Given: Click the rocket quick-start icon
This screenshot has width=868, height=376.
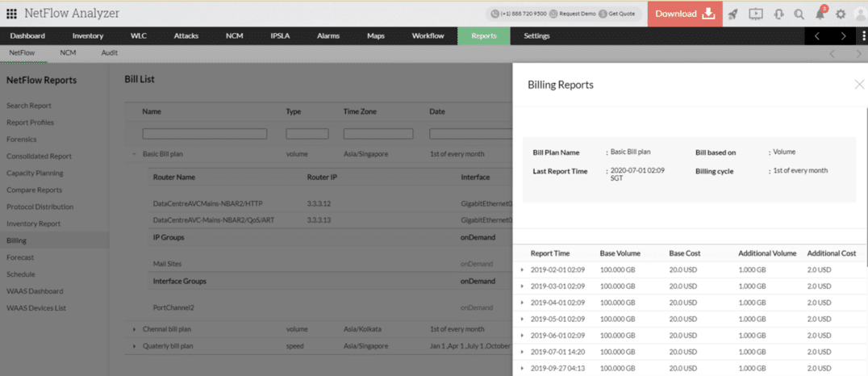Looking at the screenshot, I should (x=732, y=14).
